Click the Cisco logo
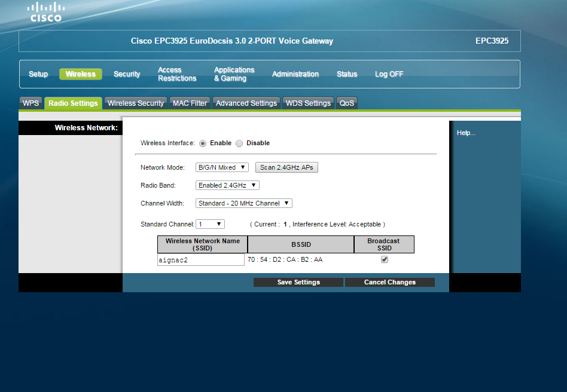The height and width of the screenshot is (392, 567). pyautogui.click(x=47, y=12)
